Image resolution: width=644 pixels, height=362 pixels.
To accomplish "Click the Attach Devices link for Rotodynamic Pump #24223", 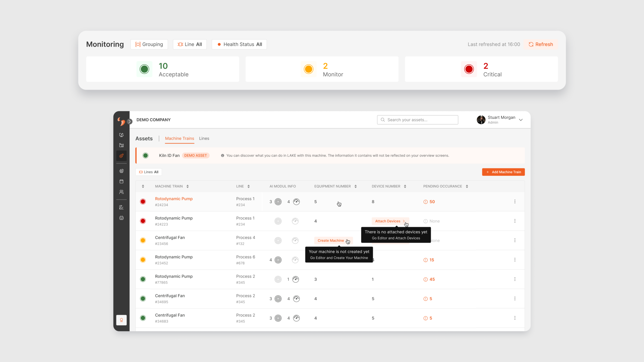I will tap(387, 220).
